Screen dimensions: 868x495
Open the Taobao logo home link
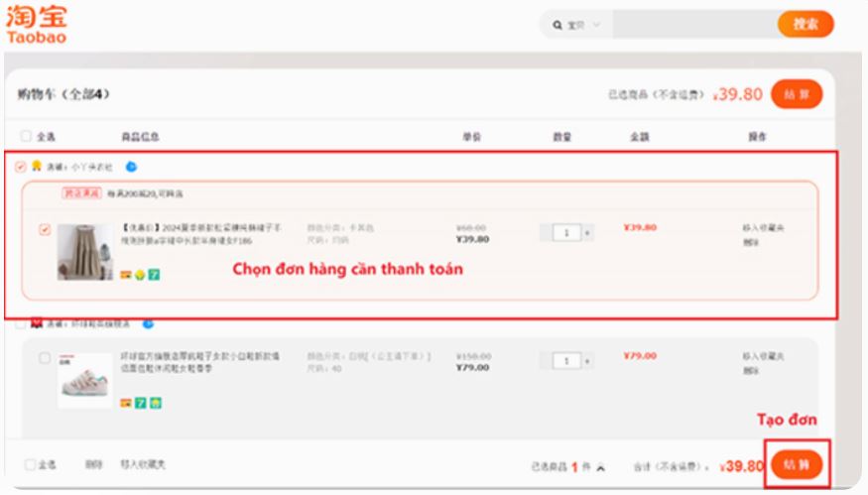point(37,25)
